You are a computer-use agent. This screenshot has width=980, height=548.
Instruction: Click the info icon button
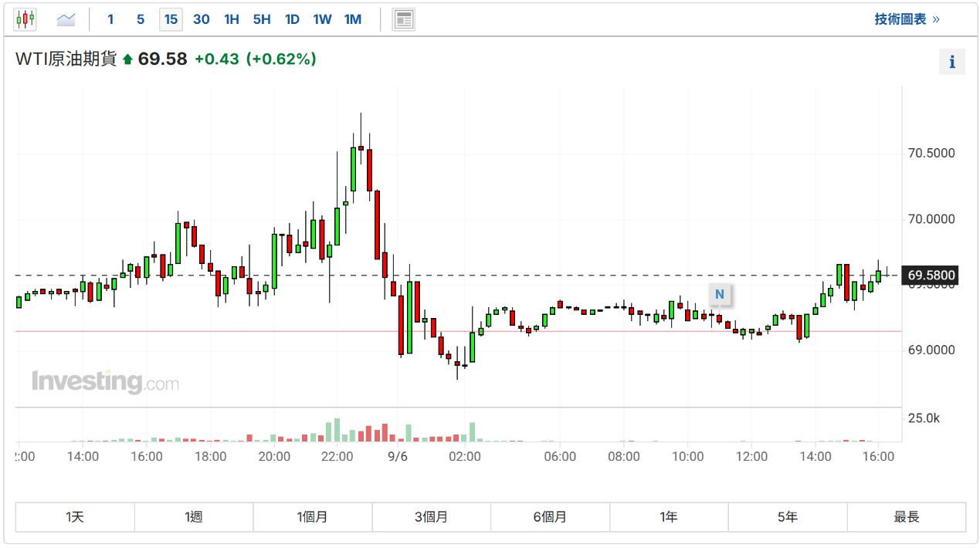coord(951,62)
